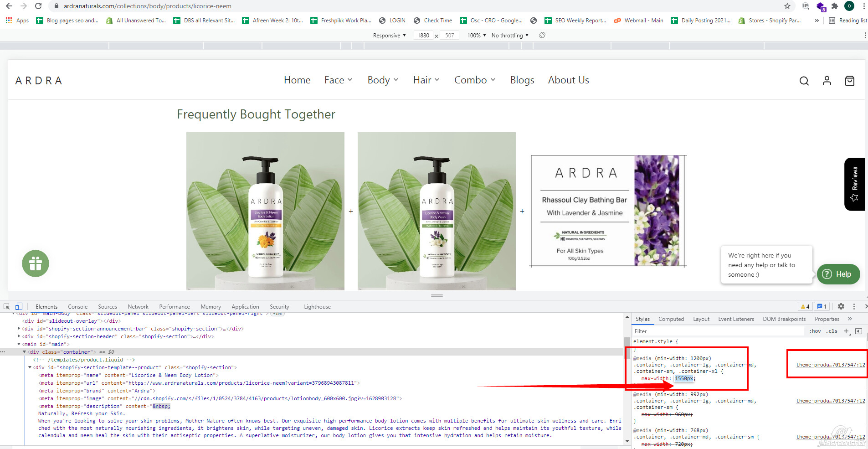
Task: Click the browser forward arrow
Action: [x=24, y=6]
